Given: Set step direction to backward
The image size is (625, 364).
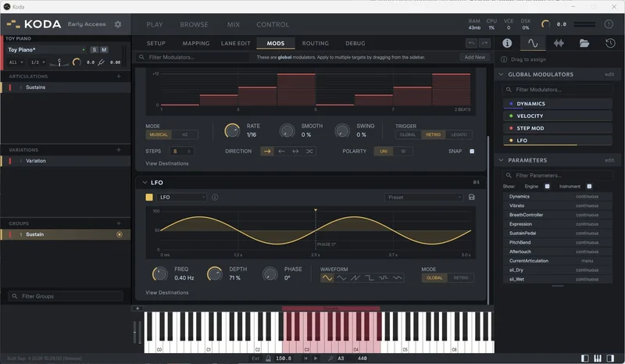Looking at the screenshot, I should click(x=281, y=152).
